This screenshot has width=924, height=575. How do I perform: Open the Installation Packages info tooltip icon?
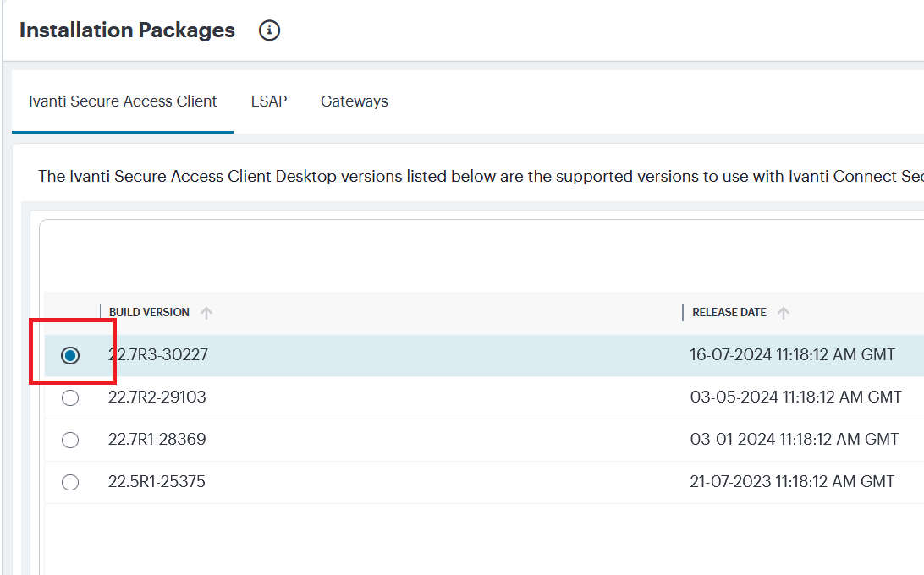[x=269, y=30]
